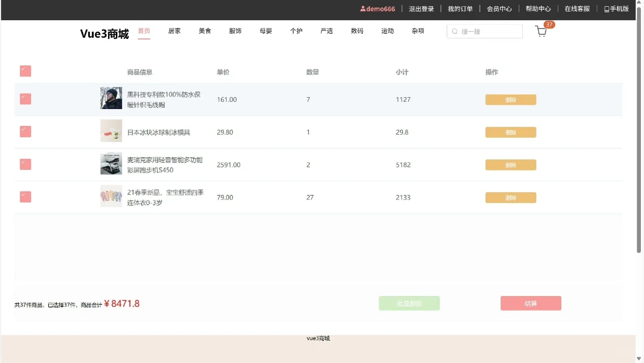Open 我的订单 to view orders
The height and width of the screenshot is (363, 644).
(x=460, y=8)
